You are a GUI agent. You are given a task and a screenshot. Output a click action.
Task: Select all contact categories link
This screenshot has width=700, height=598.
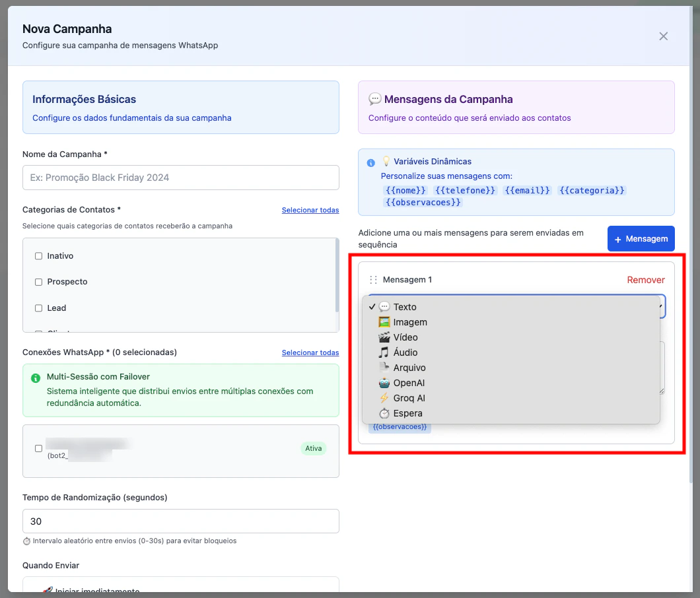(x=310, y=210)
